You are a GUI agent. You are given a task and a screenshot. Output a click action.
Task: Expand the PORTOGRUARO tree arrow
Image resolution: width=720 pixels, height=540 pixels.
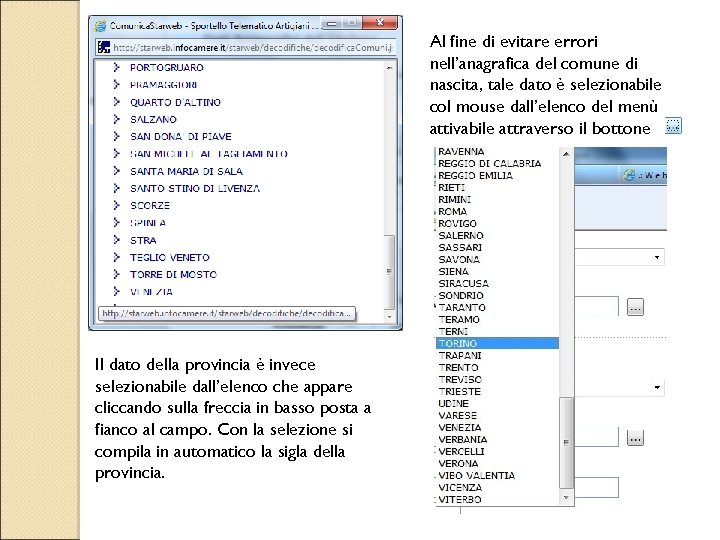[x=116, y=68]
